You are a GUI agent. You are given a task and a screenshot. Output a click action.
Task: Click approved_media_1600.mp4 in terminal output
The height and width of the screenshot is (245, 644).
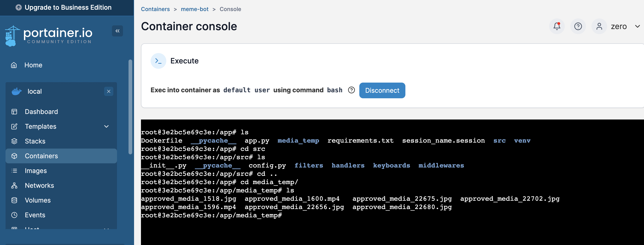click(x=292, y=199)
